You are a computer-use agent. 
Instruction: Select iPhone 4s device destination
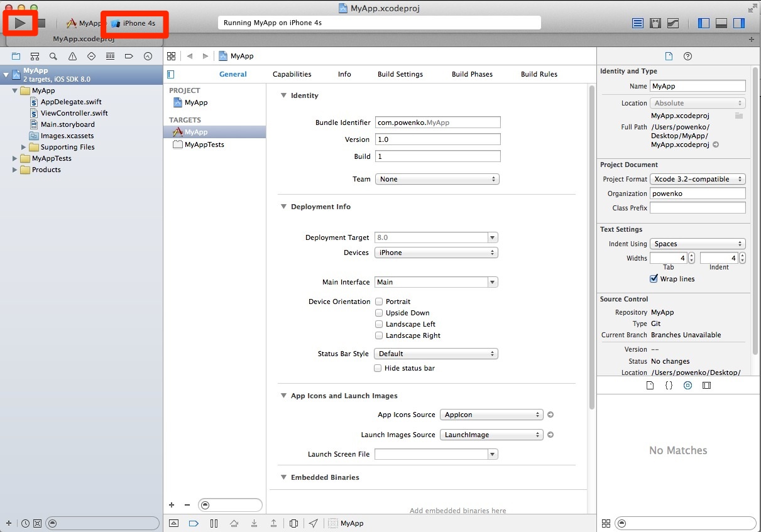tap(134, 23)
